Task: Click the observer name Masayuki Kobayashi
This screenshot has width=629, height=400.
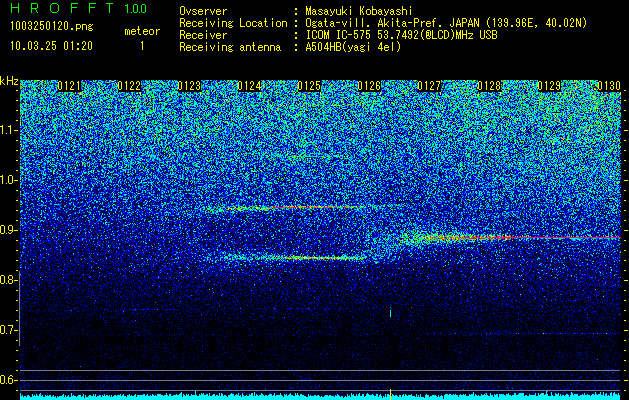Action: pyautogui.click(x=358, y=11)
